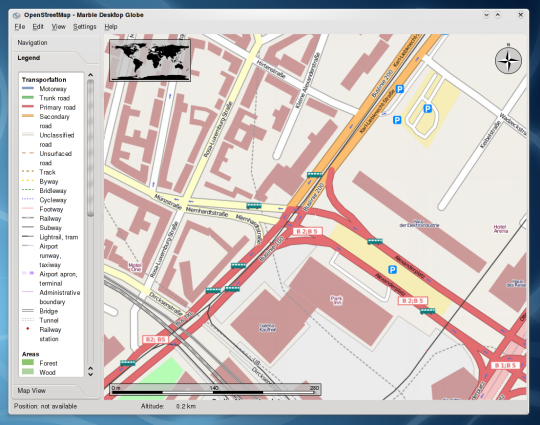Select the Legend tab

[x=29, y=58]
